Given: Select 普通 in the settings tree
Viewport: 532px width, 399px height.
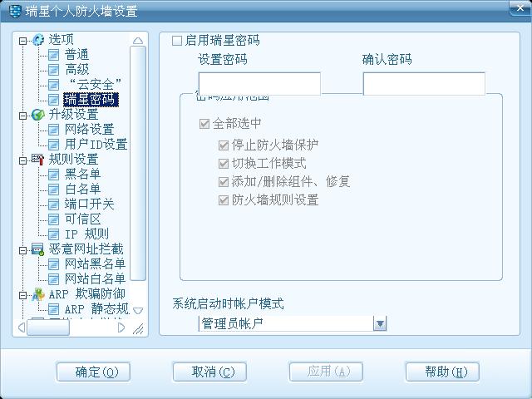Looking at the screenshot, I should pos(76,55).
